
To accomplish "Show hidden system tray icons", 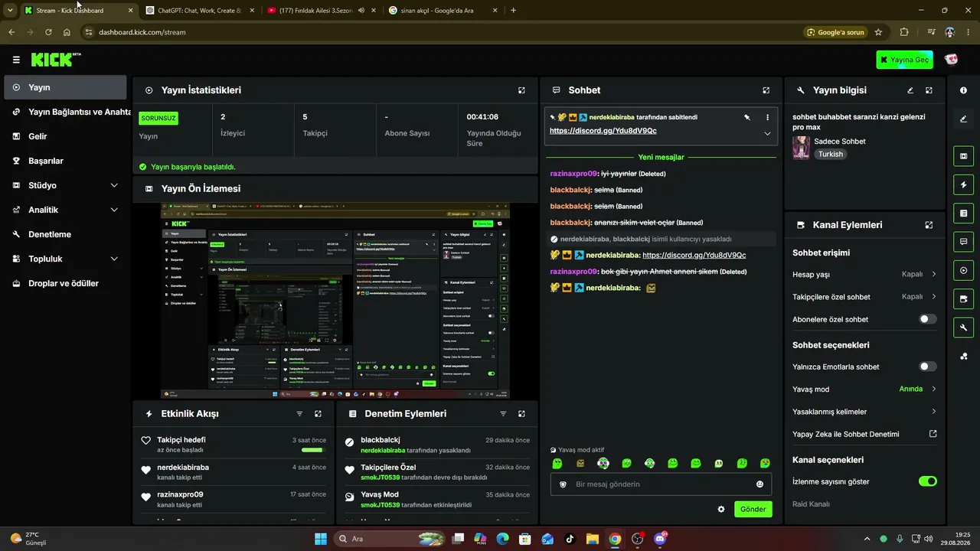I will [x=867, y=539].
